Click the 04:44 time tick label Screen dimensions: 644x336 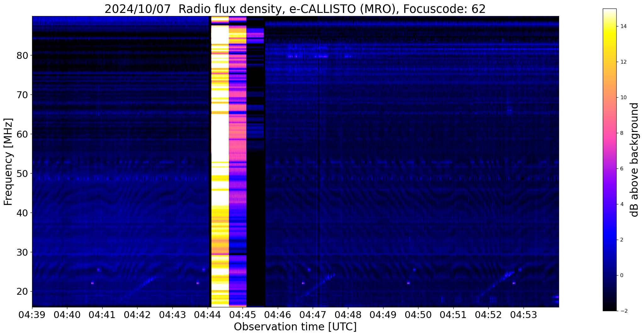(x=207, y=315)
